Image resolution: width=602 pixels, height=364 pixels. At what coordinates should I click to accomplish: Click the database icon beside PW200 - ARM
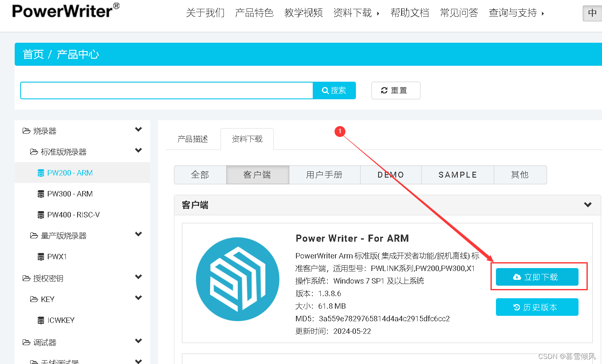tap(41, 173)
